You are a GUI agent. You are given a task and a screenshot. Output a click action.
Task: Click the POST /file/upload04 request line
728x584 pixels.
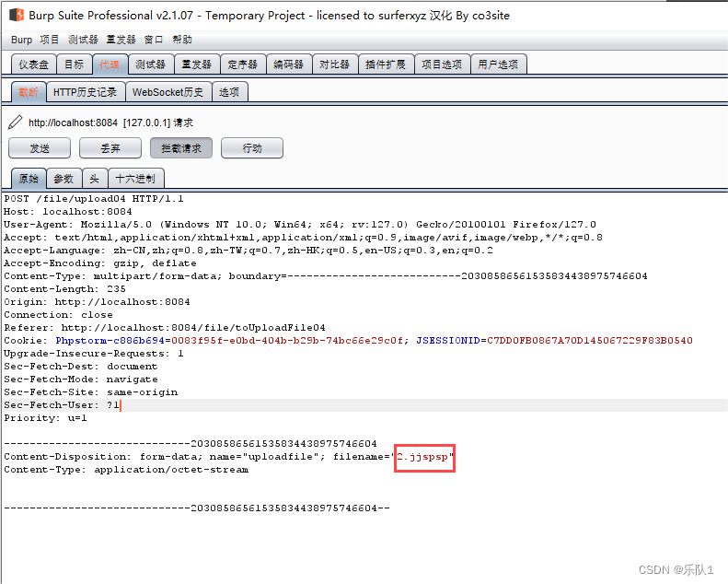(x=94, y=199)
